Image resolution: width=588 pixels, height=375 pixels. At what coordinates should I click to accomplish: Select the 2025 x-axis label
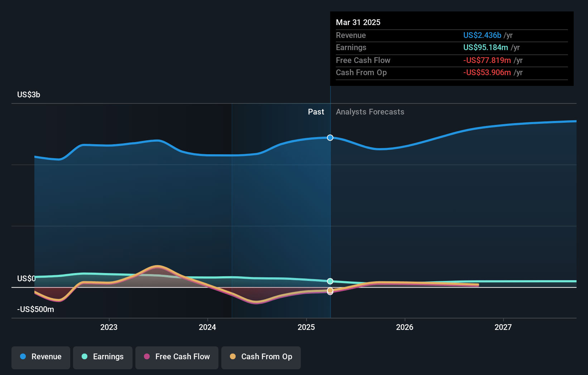point(306,327)
